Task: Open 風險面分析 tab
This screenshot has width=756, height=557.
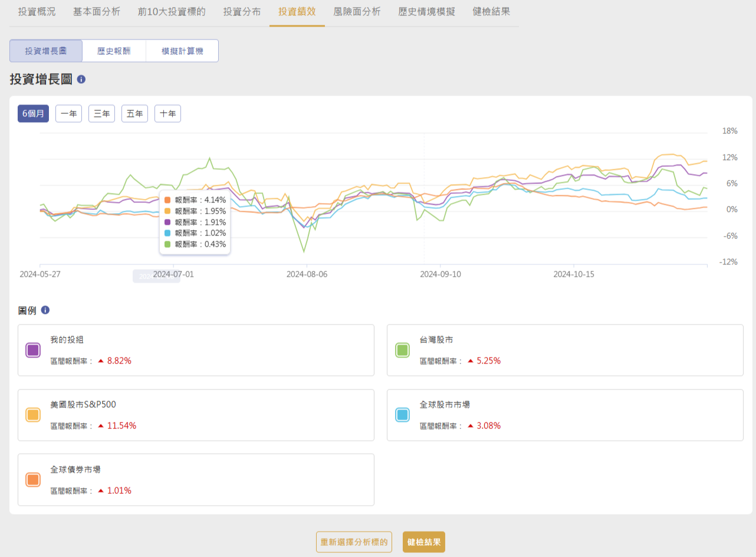Action: pyautogui.click(x=357, y=12)
